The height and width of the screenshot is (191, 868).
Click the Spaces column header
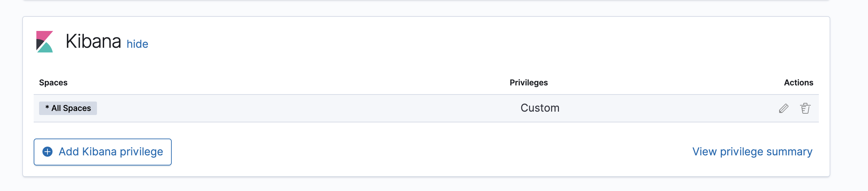[x=53, y=82]
